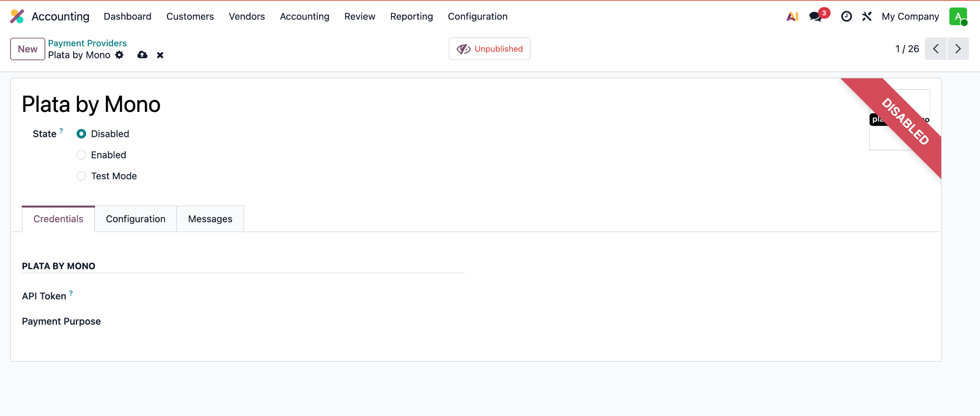Open the Review menu
The image size is (980, 416).
pyautogui.click(x=360, y=16)
